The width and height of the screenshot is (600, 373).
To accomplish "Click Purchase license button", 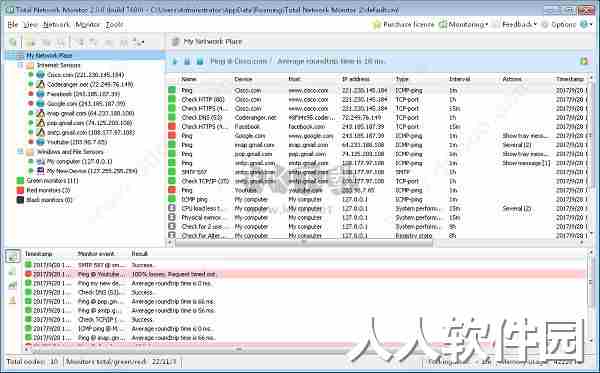I will [x=403, y=24].
